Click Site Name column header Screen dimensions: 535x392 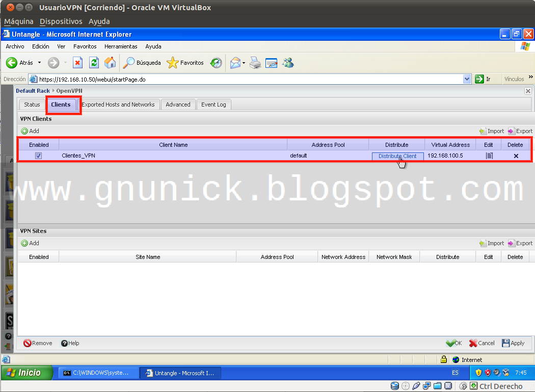(148, 257)
